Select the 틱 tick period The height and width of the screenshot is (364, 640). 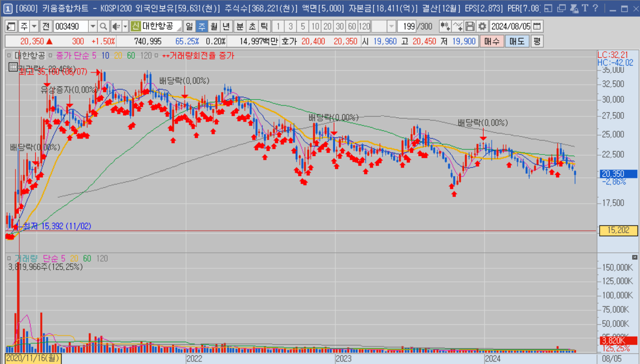(264, 27)
